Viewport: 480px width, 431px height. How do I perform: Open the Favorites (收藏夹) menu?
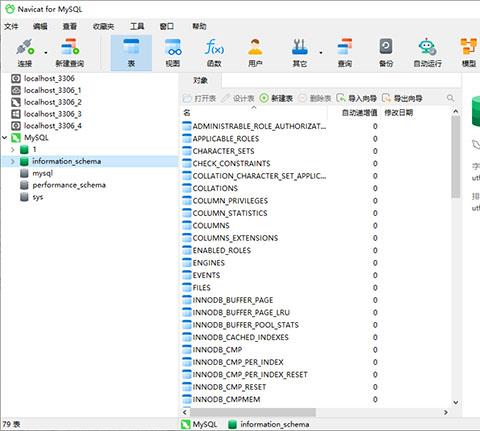(x=103, y=26)
